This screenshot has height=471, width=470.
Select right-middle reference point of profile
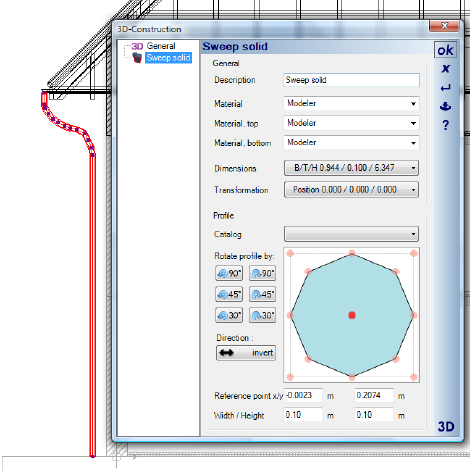(x=414, y=315)
